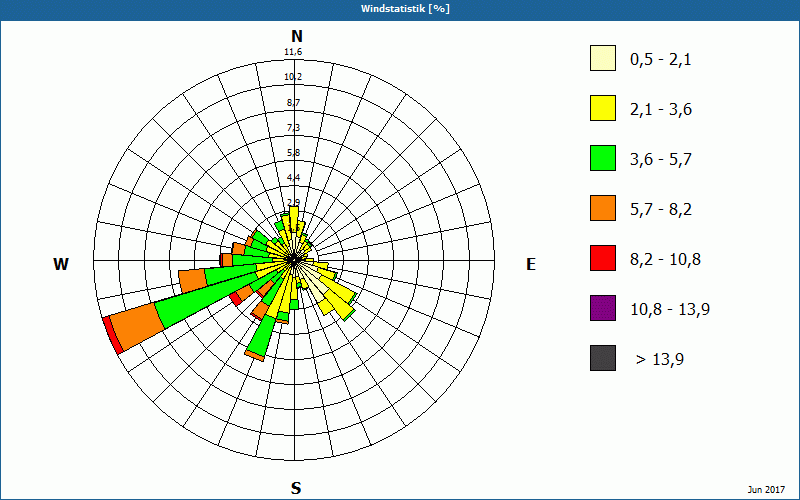Viewport: 800px width, 500px height.
Task: Click the W compass label
Action: click(61, 264)
